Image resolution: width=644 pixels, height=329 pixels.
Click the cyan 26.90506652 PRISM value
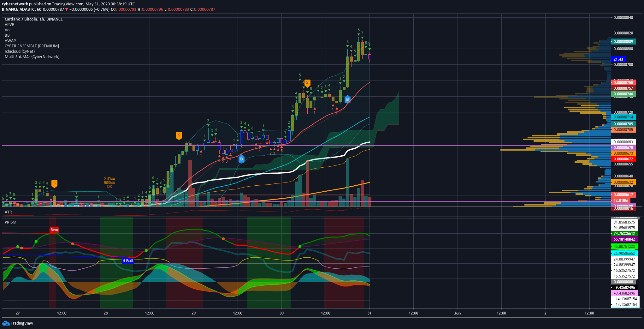624,253
